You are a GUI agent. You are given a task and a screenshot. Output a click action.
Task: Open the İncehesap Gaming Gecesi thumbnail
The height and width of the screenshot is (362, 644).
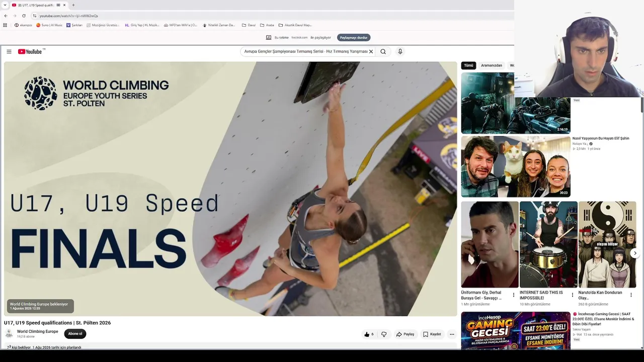(x=516, y=330)
